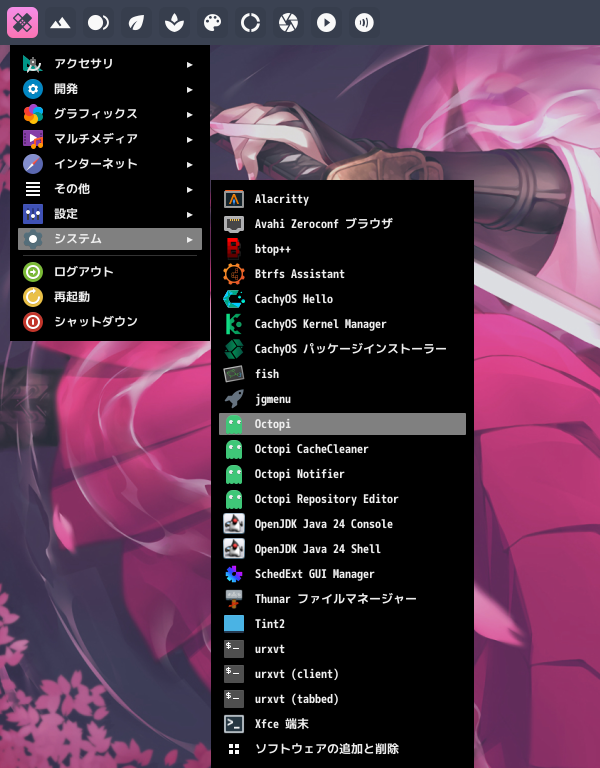Launch urxvt (tabbed)
The width and height of the screenshot is (600, 768).
(342, 699)
